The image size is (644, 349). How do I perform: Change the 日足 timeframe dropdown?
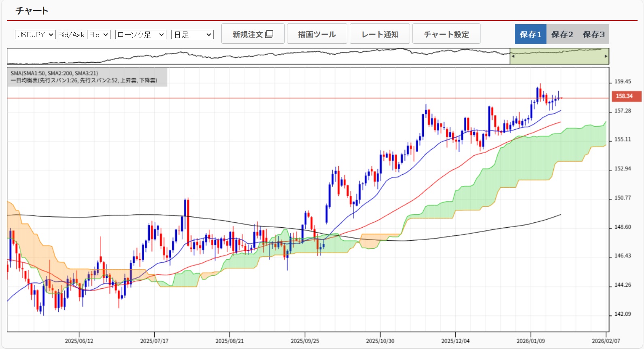(192, 35)
